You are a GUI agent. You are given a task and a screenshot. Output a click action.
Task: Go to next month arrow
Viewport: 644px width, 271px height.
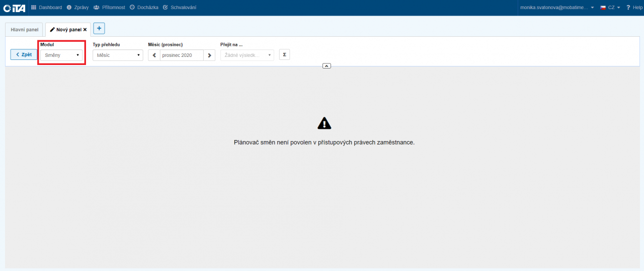[210, 55]
